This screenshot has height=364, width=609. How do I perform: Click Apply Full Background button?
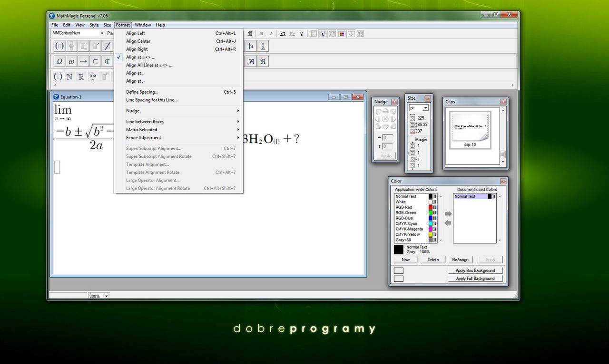pos(475,278)
